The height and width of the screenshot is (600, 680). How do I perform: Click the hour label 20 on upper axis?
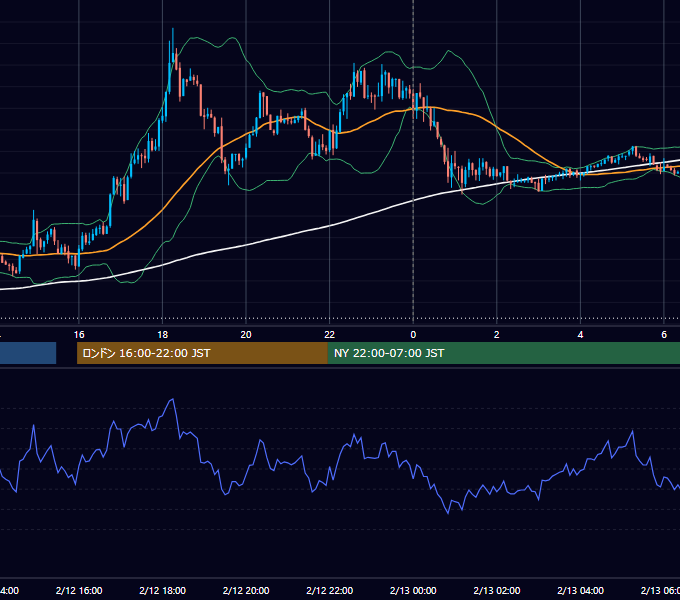[246, 335]
